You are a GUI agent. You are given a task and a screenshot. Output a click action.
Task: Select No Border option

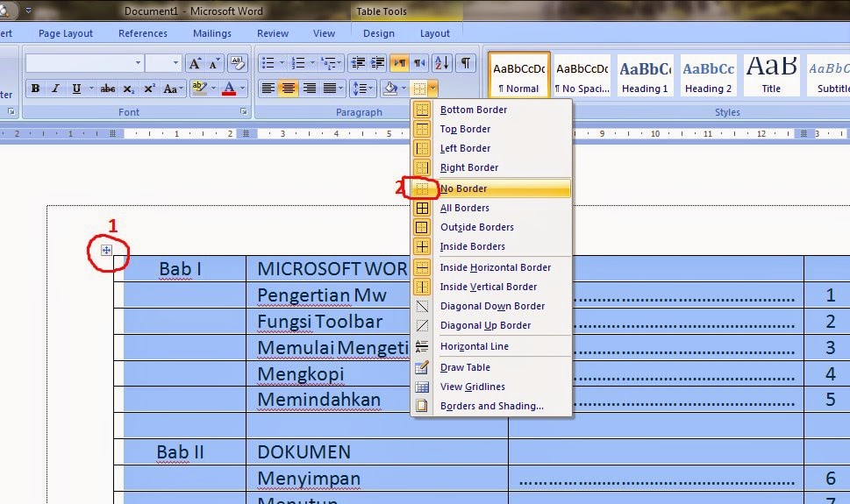coord(491,188)
